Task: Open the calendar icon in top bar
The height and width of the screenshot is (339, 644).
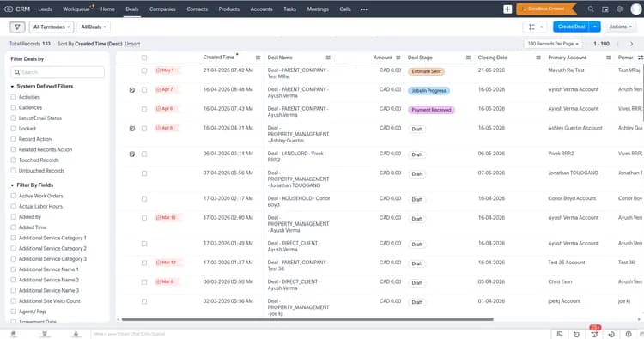Action: 605,9
